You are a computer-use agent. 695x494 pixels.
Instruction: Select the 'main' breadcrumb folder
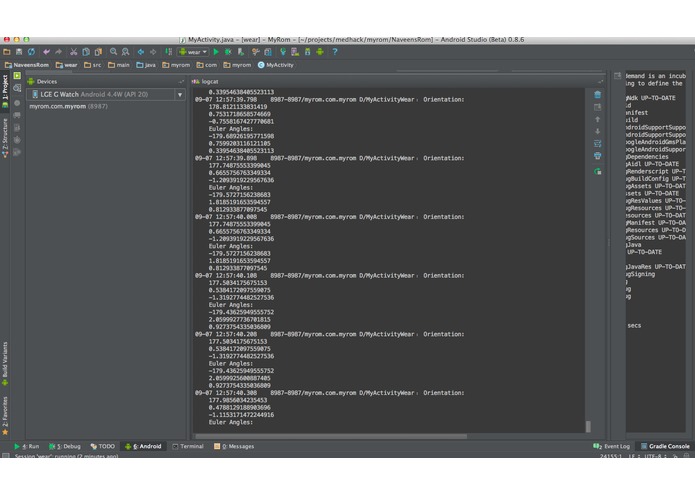(119, 65)
